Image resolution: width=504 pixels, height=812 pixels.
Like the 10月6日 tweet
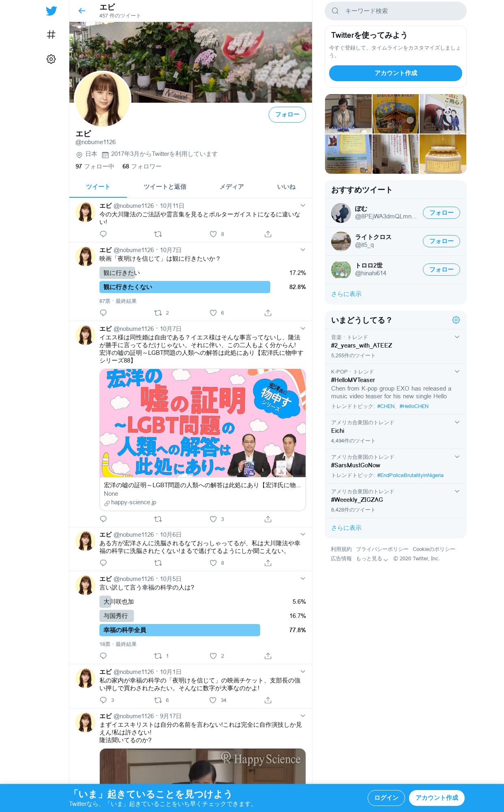pyautogui.click(x=213, y=563)
